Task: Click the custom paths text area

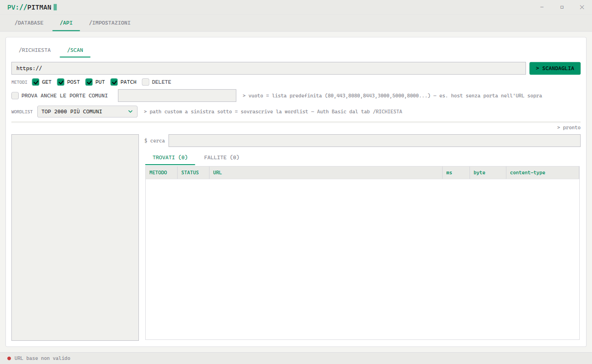Action: [x=75, y=238]
